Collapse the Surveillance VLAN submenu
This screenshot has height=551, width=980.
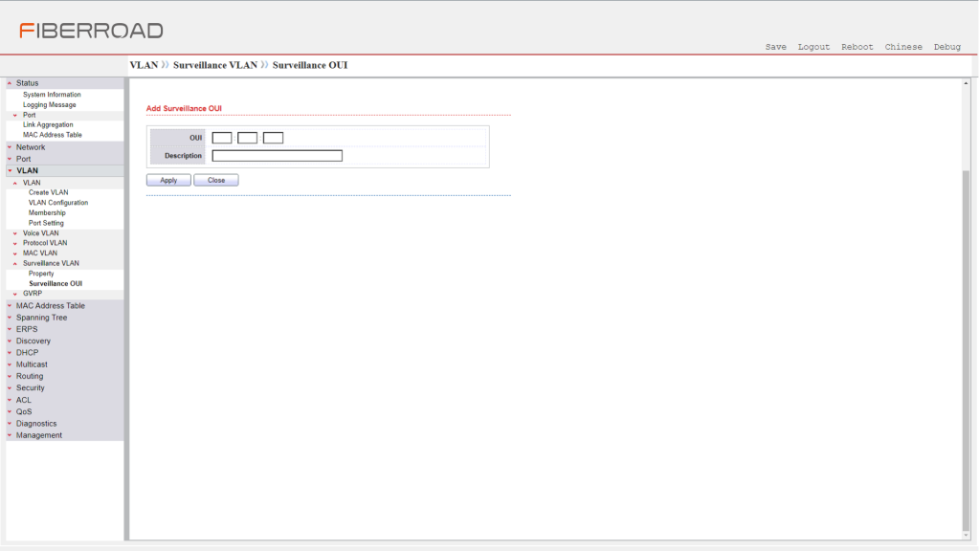(x=51, y=264)
